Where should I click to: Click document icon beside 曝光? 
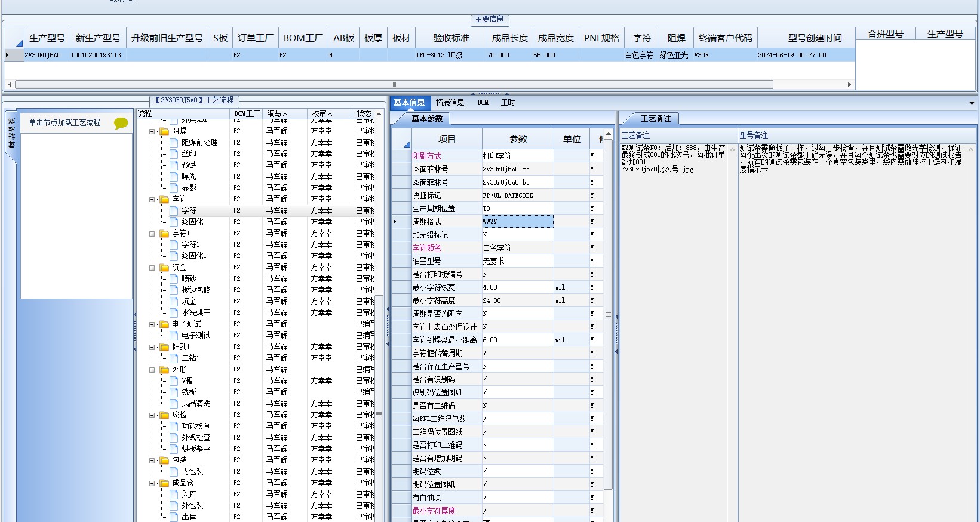click(174, 176)
